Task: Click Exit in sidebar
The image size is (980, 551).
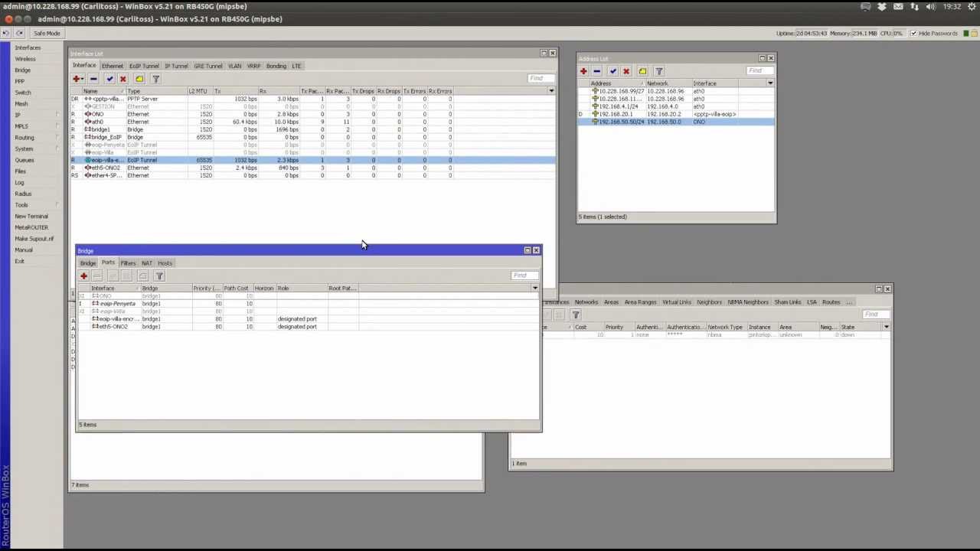Action: pos(19,261)
